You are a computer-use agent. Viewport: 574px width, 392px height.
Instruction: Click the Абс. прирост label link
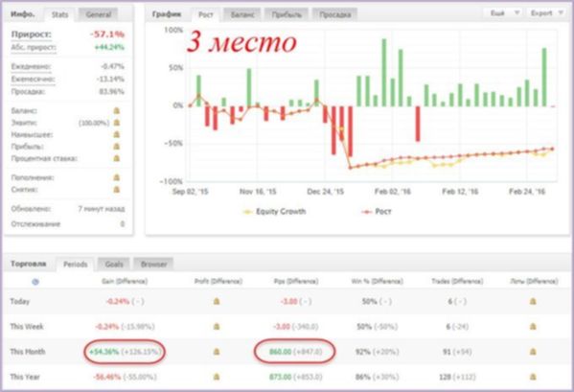[34, 48]
